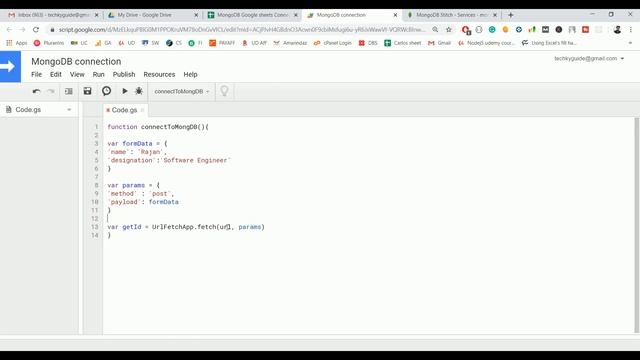Image resolution: width=640 pixels, height=360 pixels.
Task: Click the green bar chart extension icon
Action: (532, 29)
